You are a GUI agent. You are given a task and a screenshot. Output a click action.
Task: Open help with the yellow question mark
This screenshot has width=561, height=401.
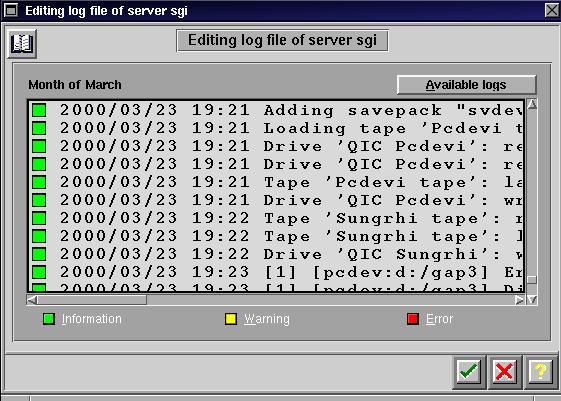[x=540, y=371]
